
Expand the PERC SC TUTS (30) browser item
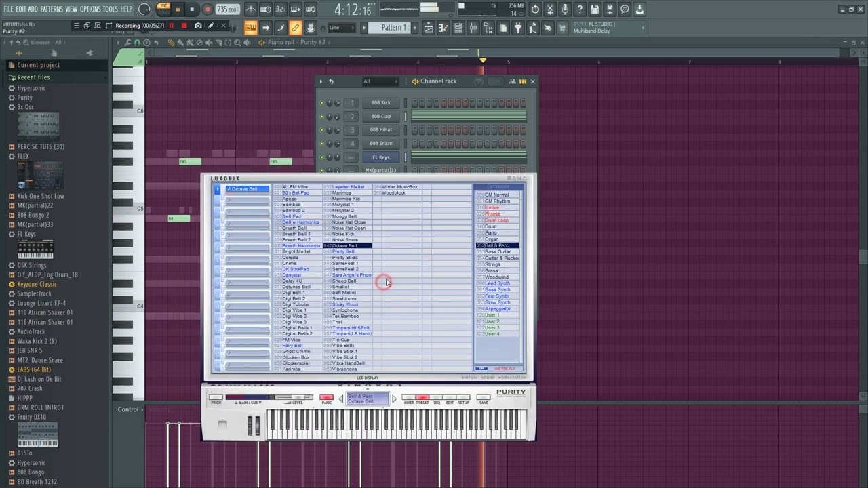(41, 147)
